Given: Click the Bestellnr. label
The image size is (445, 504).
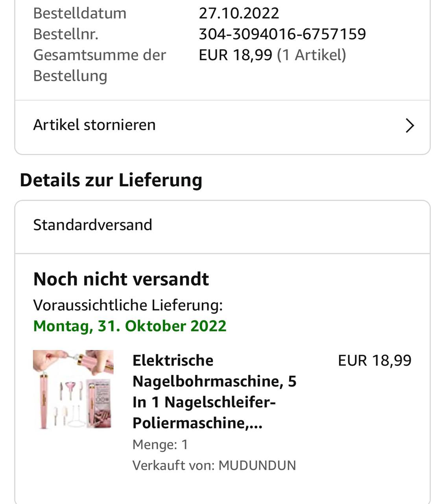Looking at the screenshot, I should click(66, 34).
